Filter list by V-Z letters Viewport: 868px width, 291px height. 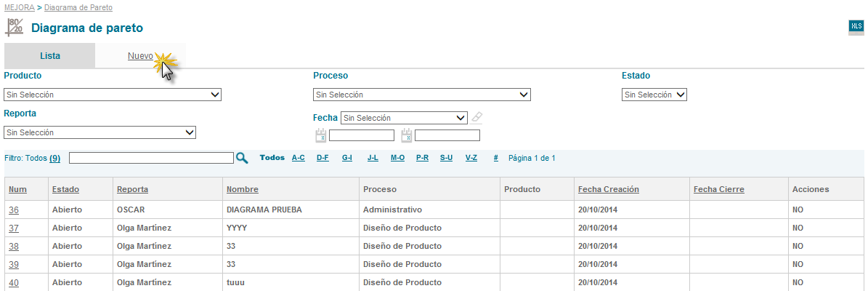(x=471, y=158)
